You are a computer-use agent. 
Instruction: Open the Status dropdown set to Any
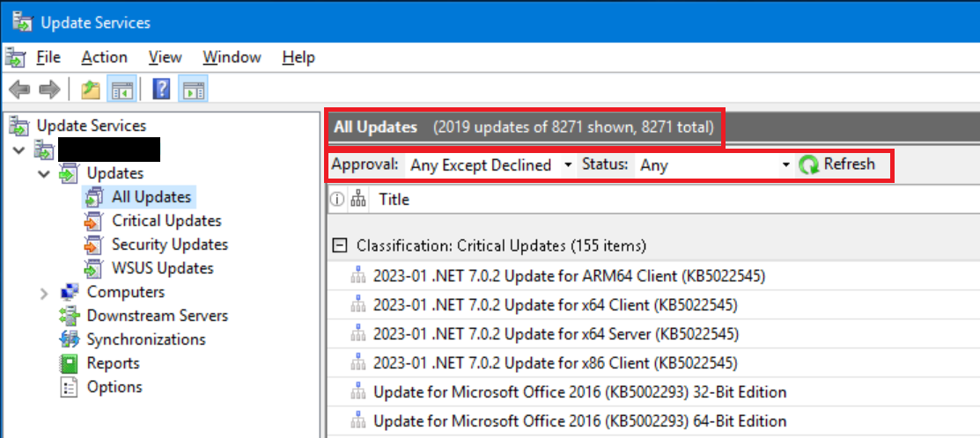point(714,165)
